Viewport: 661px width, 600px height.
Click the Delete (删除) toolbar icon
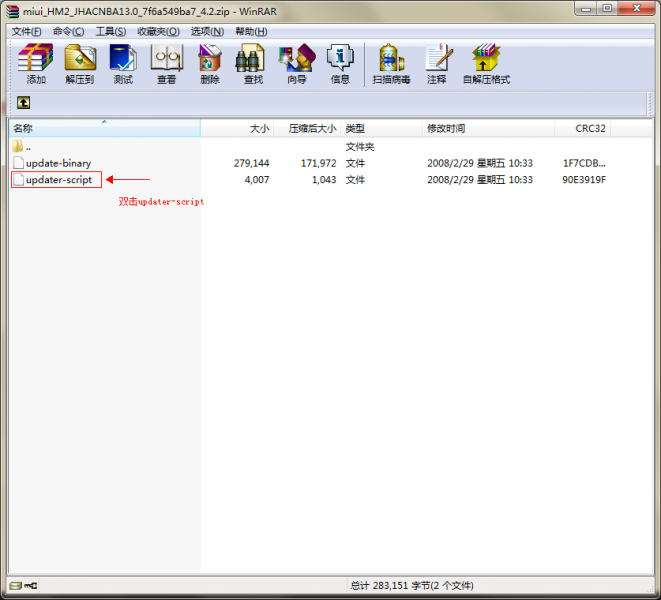(x=210, y=63)
